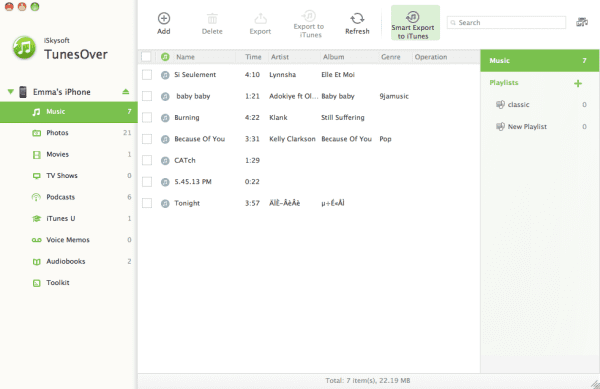Toggle the select-all checkbox in header
The height and width of the screenshot is (389, 600).
click(x=146, y=57)
